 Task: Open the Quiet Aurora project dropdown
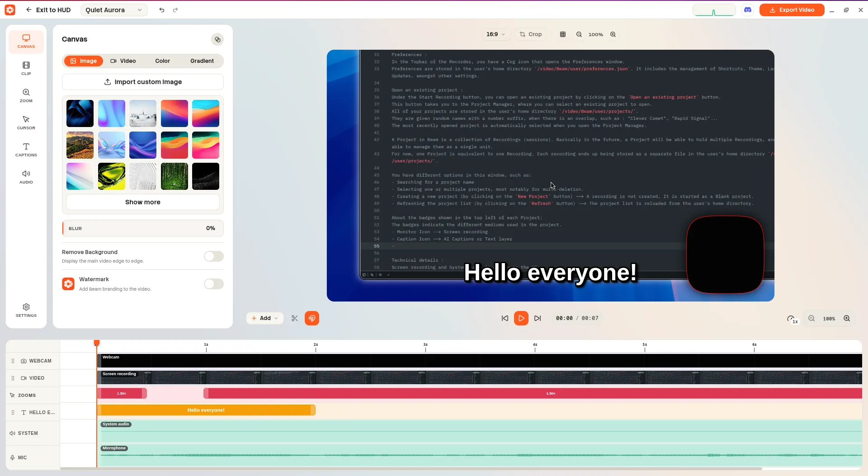coord(114,10)
